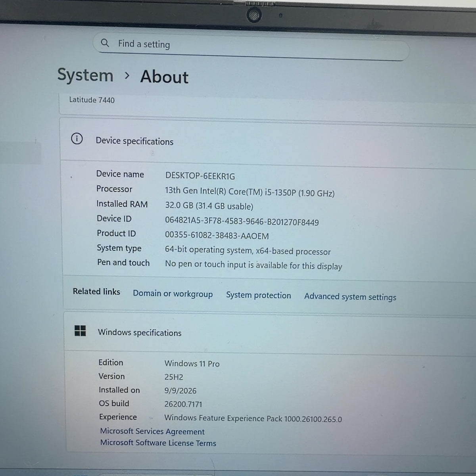The width and height of the screenshot is (476, 476).
Task: Select the No pen or touch text
Action: [x=253, y=265]
